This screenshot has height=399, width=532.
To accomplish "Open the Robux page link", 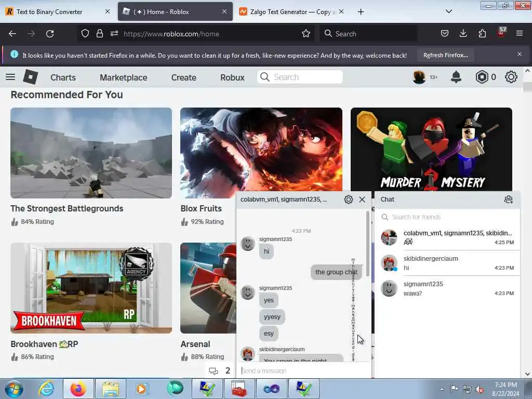I will [232, 77].
